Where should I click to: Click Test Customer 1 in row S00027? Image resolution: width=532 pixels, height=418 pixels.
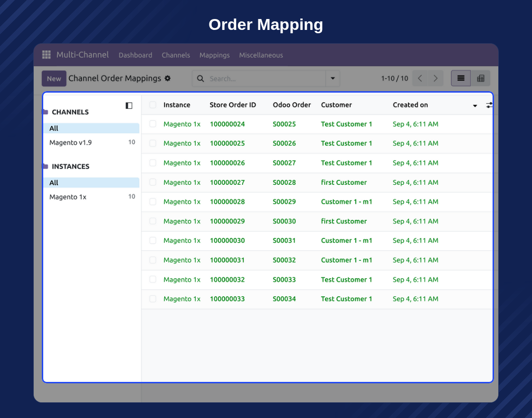click(x=346, y=163)
